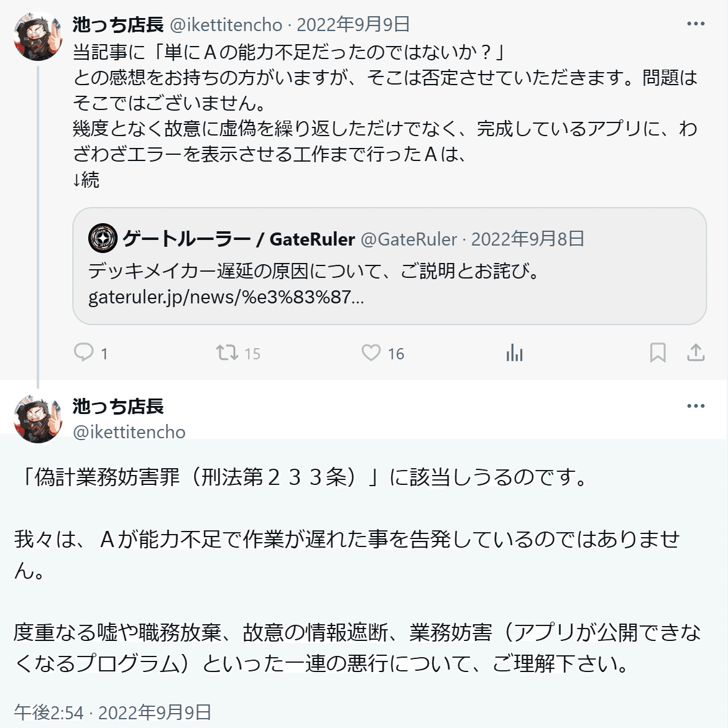
Task: Open more options on the second tweet
Action: pyautogui.click(x=696, y=406)
